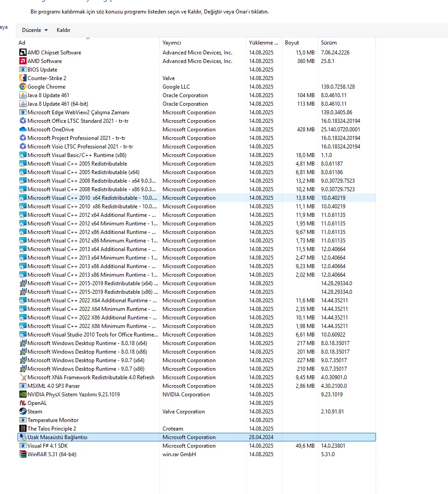The image size is (448, 494).
Task: Click Google LLC publisher cell
Action: [176, 87]
